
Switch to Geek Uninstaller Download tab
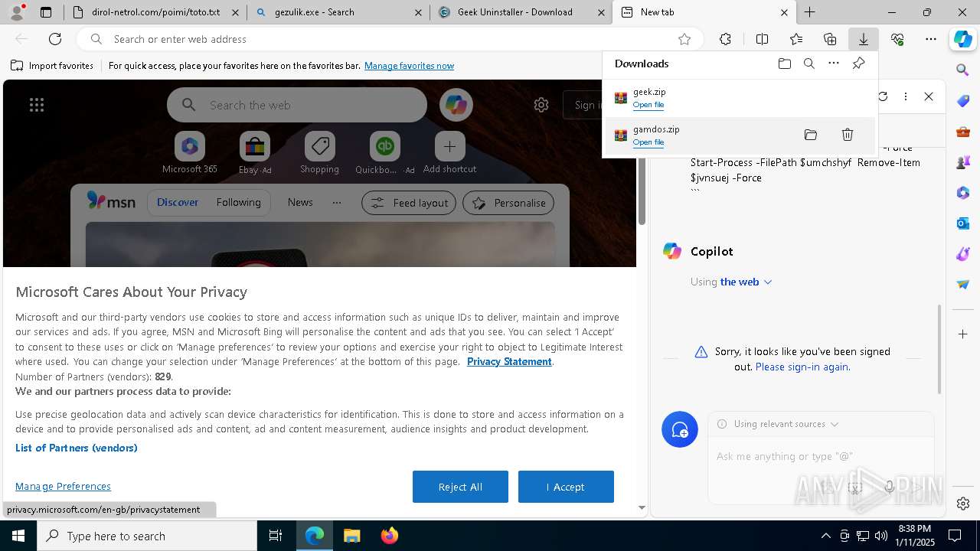pyautogui.click(x=521, y=12)
